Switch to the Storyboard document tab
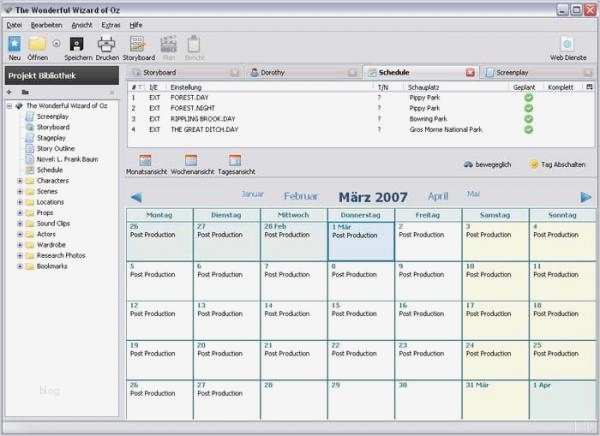Screen dimensions: 600x436 click(184, 72)
